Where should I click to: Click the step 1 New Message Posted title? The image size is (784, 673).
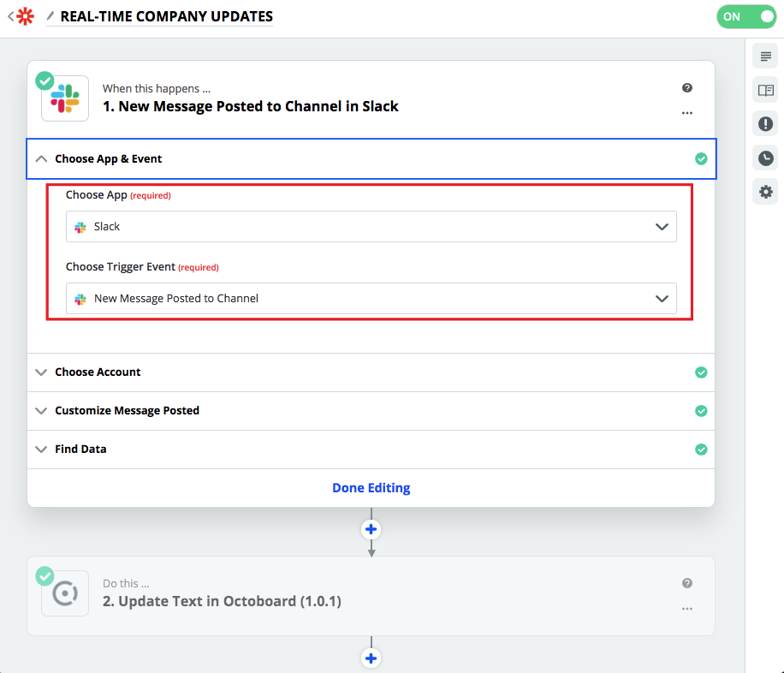(251, 106)
